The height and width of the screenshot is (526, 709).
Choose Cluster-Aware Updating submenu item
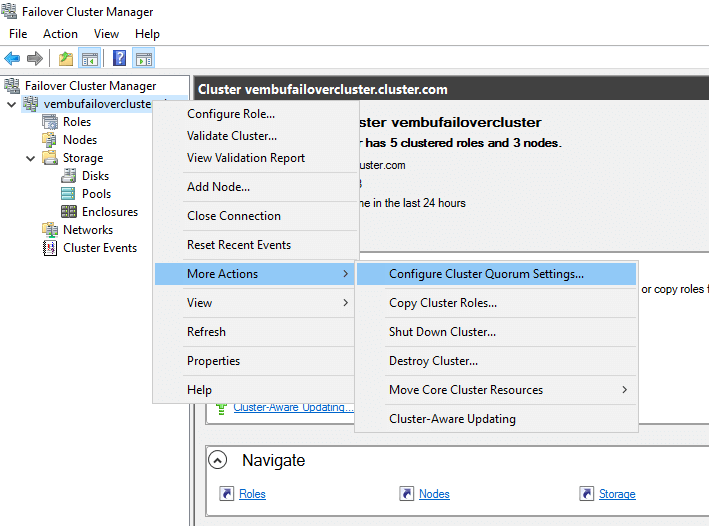coord(496,418)
